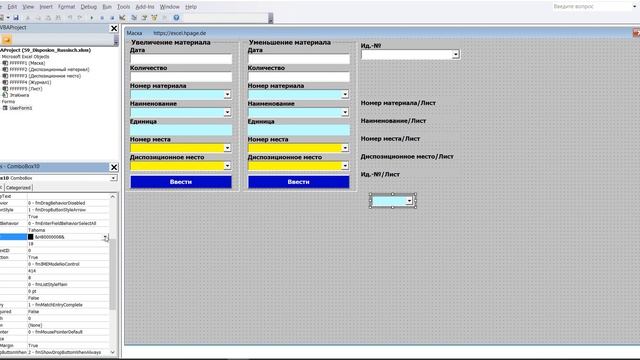Click the Количество field under Увеличение материала

[x=181, y=77]
